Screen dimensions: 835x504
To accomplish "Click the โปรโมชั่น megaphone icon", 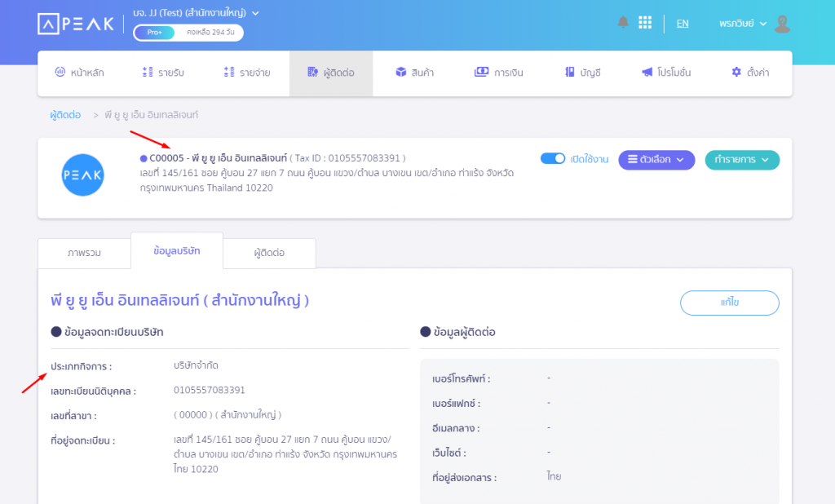I will [x=647, y=73].
